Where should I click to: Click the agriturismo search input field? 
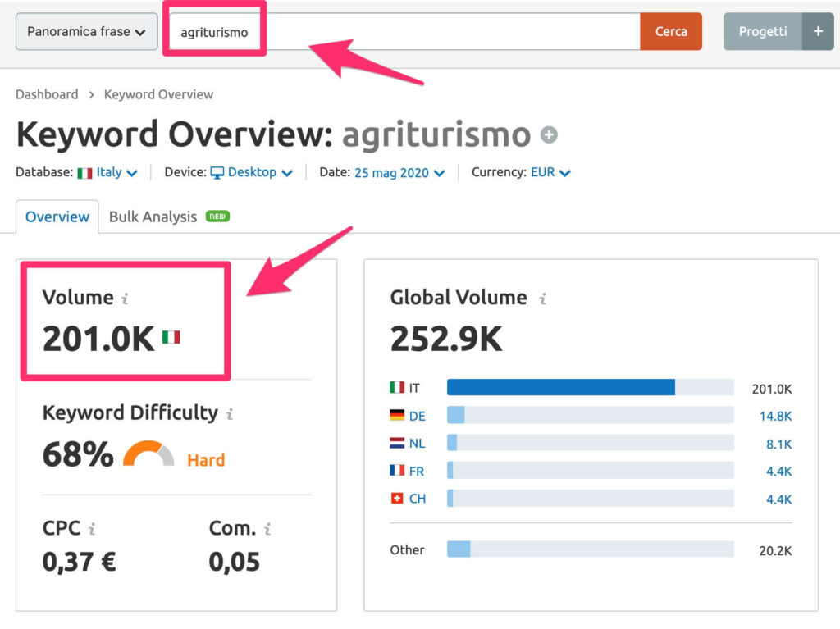pos(404,32)
